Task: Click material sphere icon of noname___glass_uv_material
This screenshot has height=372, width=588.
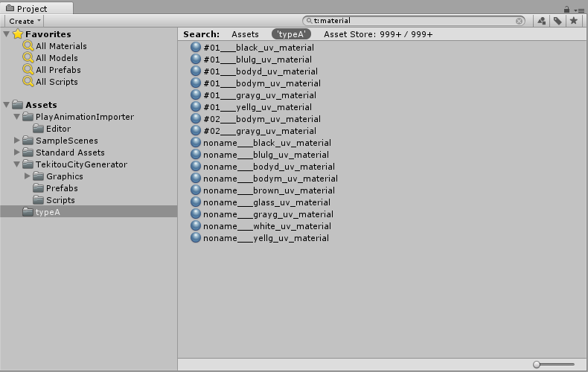Action: pos(196,202)
